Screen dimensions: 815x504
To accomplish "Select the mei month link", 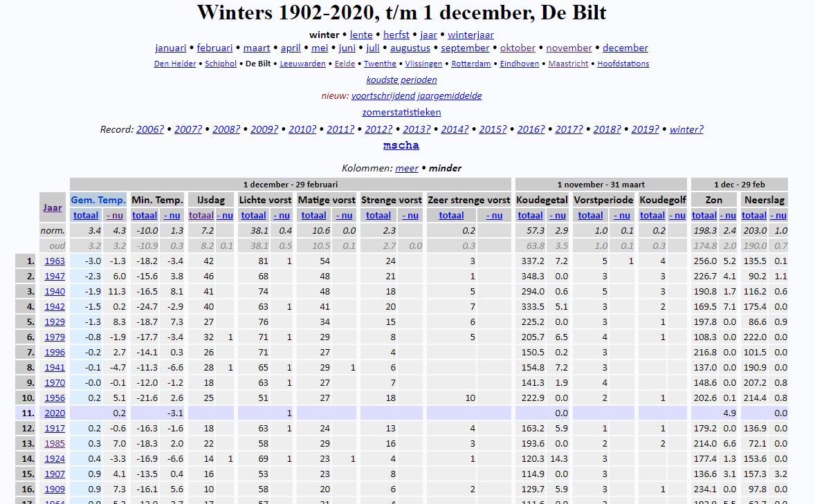I will [x=320, y=48].
